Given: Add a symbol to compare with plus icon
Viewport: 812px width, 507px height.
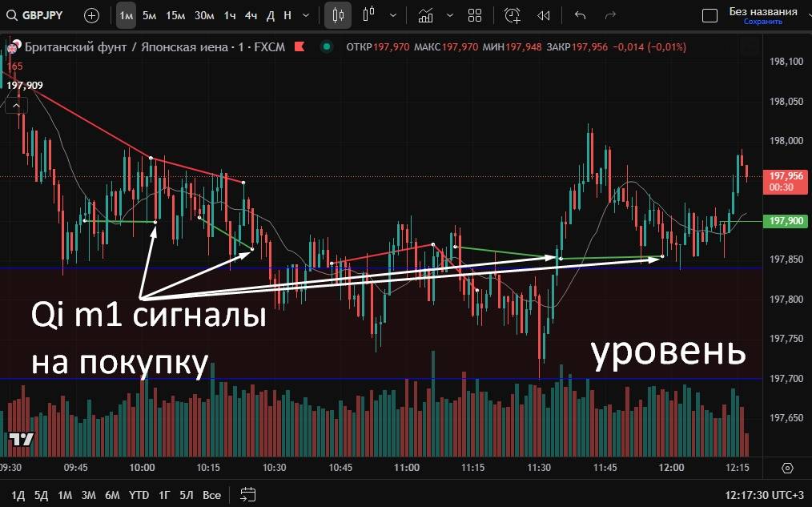Looking at the screenshot, I should pyautogui.click(x=91, y=15).
